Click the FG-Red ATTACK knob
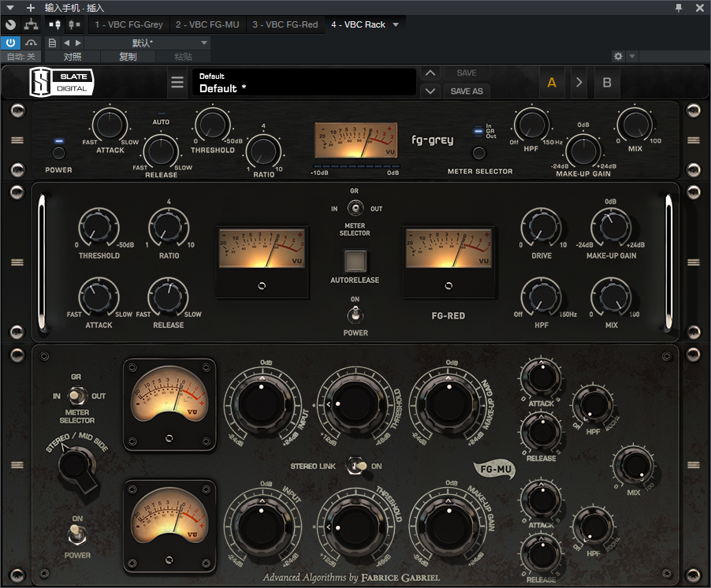Image resolution: width=711 pixels, height=588 pixels. [x=99, y=297]
